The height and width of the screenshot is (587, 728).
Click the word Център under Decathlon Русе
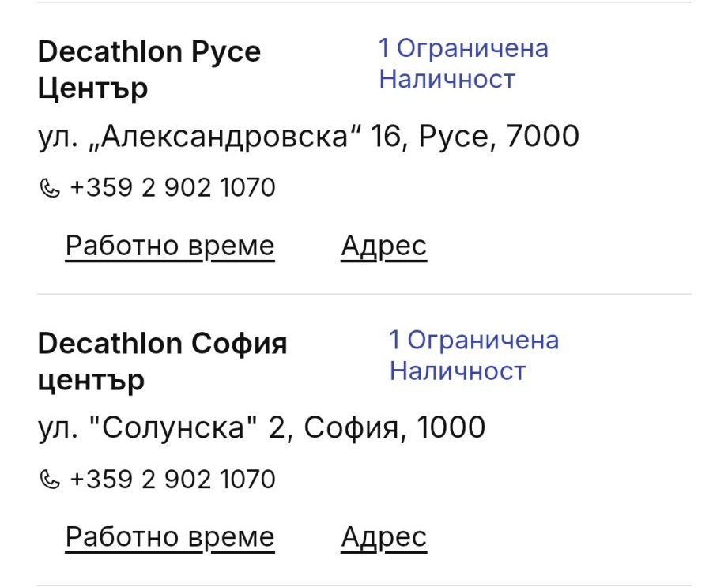click(x=92, y=88)
